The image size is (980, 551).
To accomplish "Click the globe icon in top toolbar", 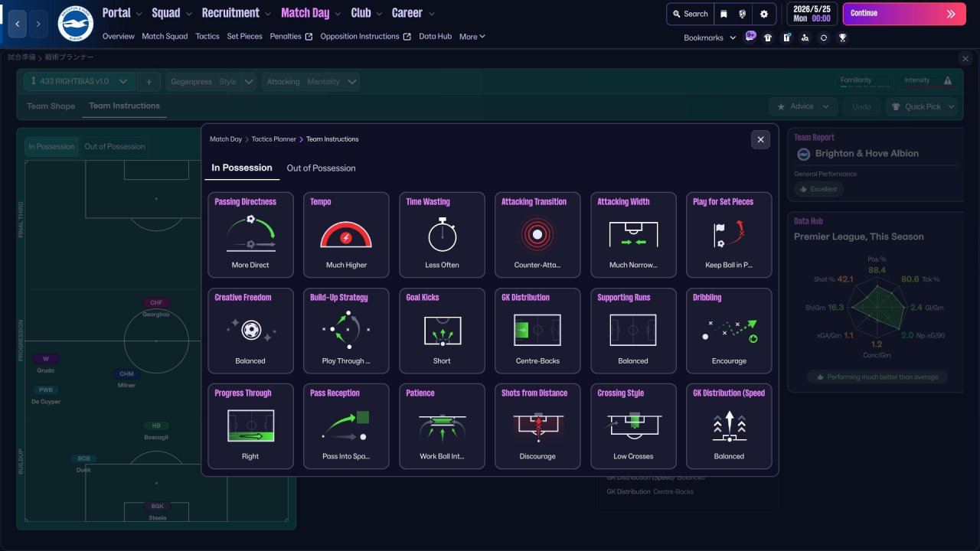I will [x=743, y=14].
